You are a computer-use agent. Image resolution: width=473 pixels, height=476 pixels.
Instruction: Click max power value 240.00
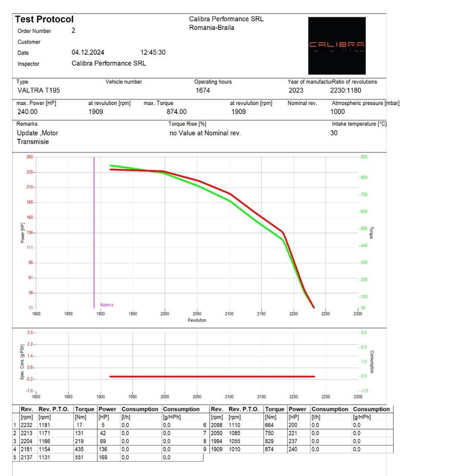click(x=28, y=112)
